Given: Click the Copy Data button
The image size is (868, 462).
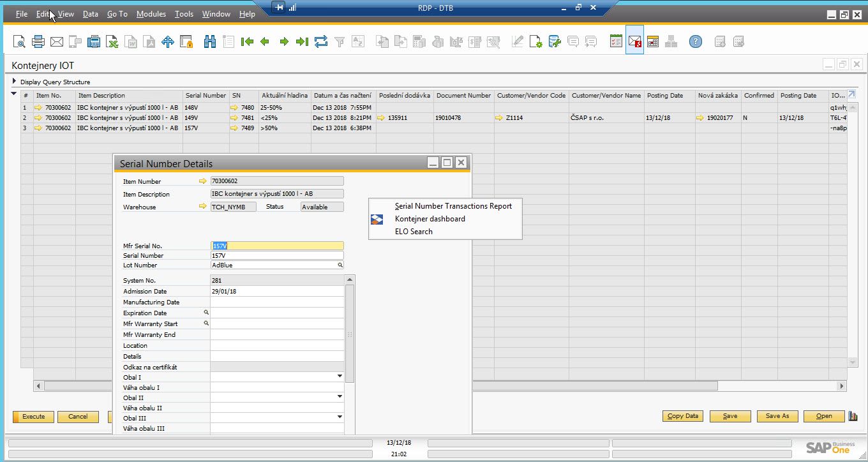Looking at the screenshot, I should click(683, 416).
